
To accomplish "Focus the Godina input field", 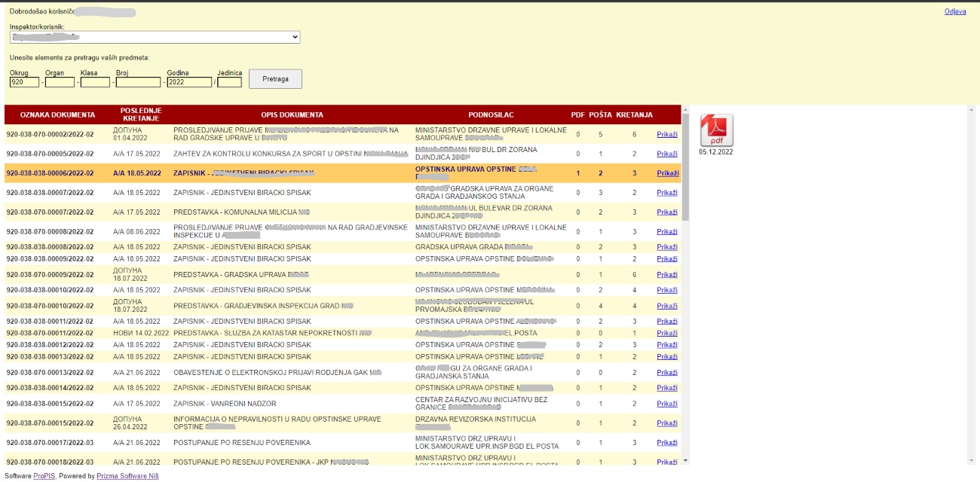I will click(x=189, y=82).
